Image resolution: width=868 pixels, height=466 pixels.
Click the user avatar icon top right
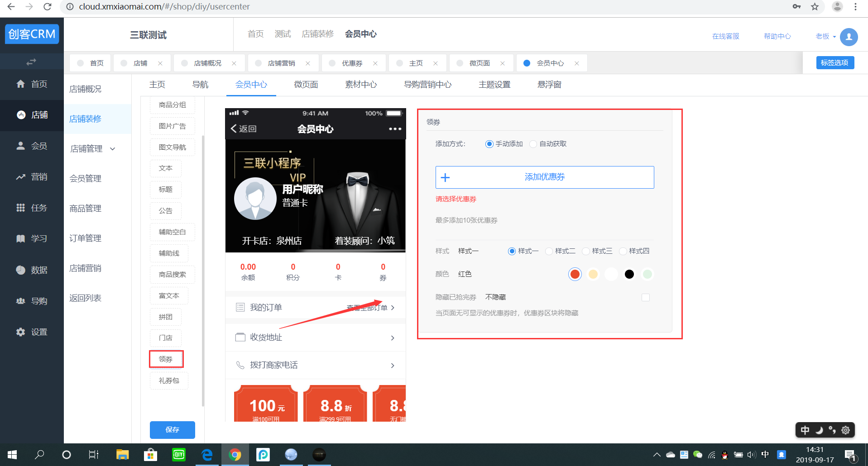coord(849,37)
